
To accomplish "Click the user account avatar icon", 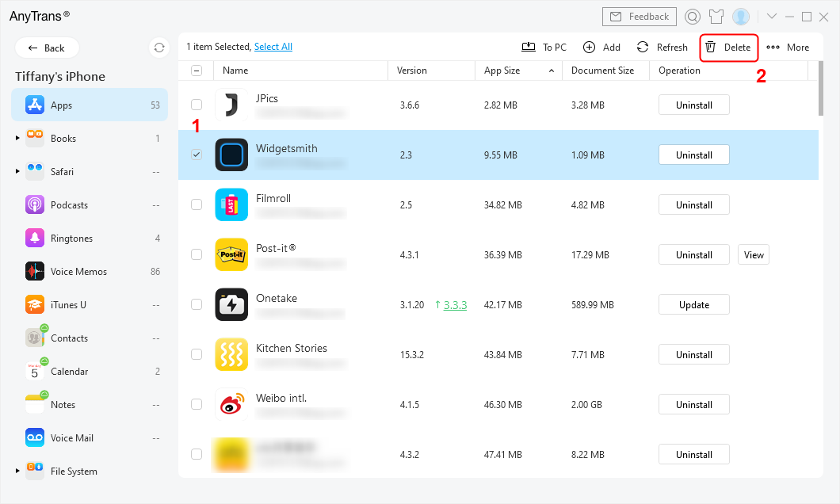I will click(x=741, y=17).
